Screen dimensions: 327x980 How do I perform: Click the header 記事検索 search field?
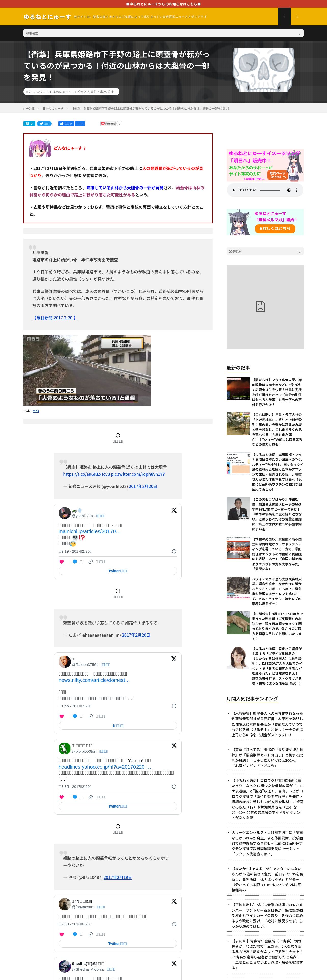[163, 34]
